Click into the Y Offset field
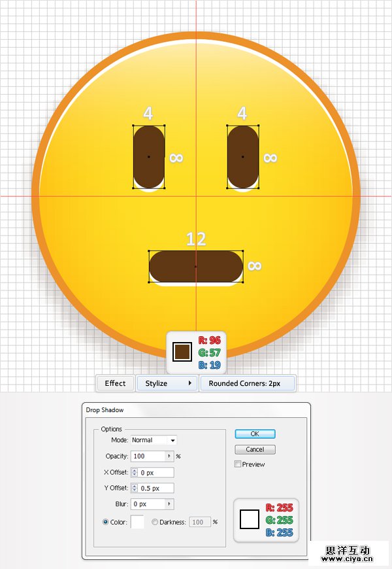Image resolution: width=392 pixels, height=569 pixels. coord(156,488)
